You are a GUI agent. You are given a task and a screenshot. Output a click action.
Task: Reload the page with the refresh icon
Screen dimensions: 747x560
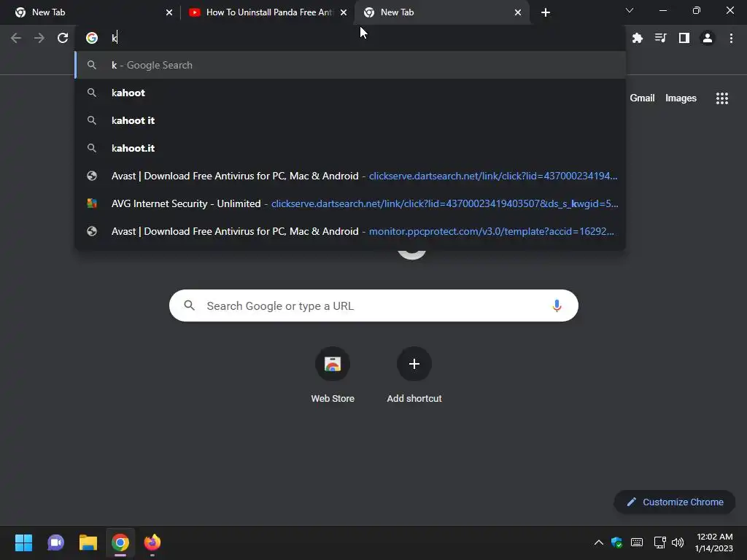click(63, 38)
